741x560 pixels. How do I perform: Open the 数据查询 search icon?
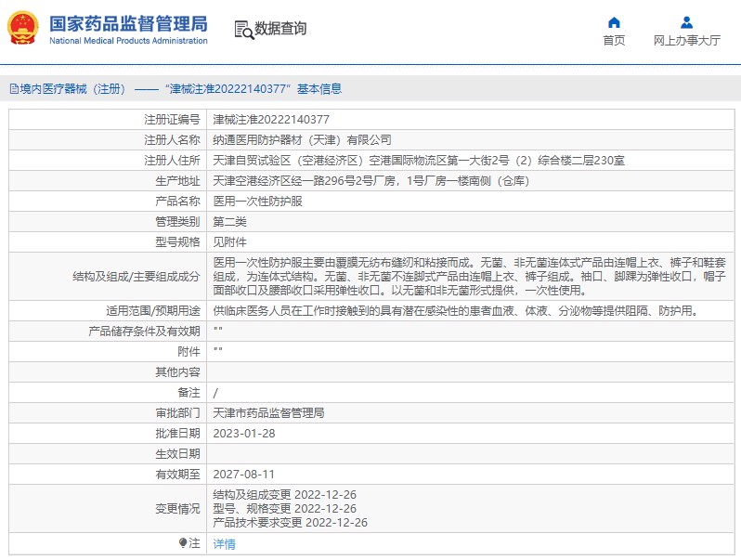pos(244,30)
